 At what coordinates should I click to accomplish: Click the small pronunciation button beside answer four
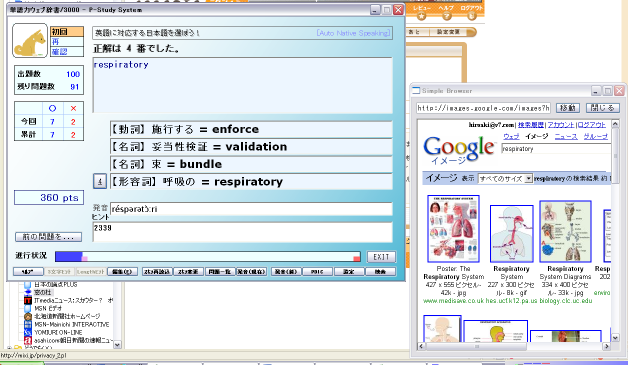pos(100,181)
